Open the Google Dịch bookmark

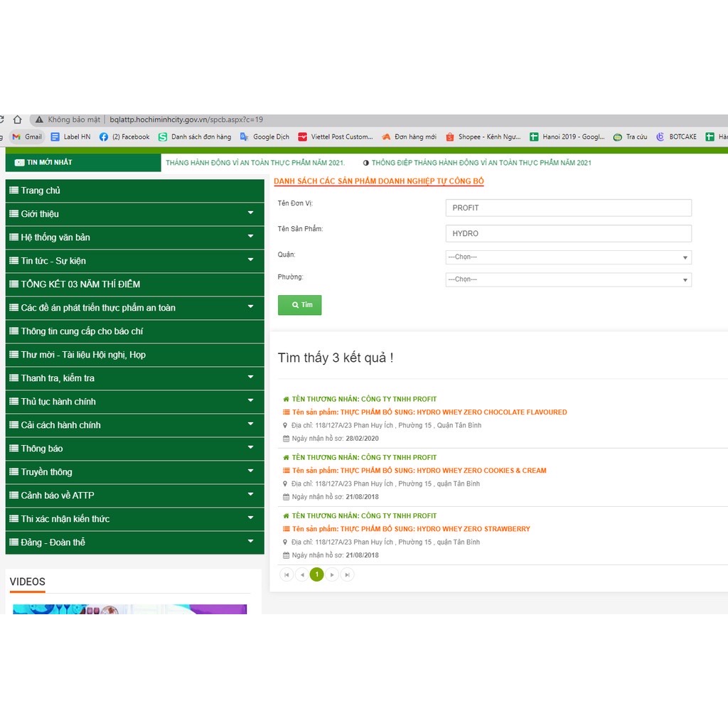pyautogui.click(x=264, y=137)
